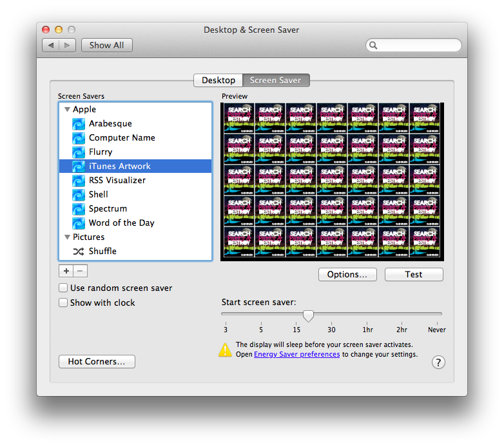Select Spectrum in the list

pos(135,209)
